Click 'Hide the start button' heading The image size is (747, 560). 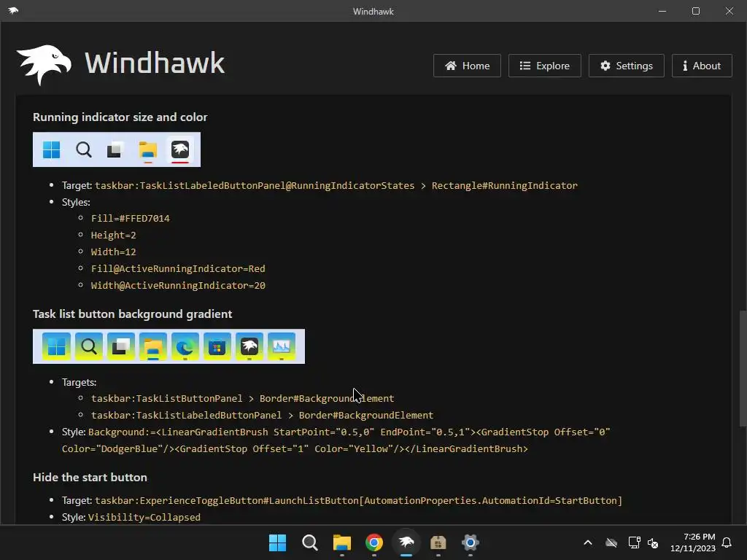click(x=90, y=477)
